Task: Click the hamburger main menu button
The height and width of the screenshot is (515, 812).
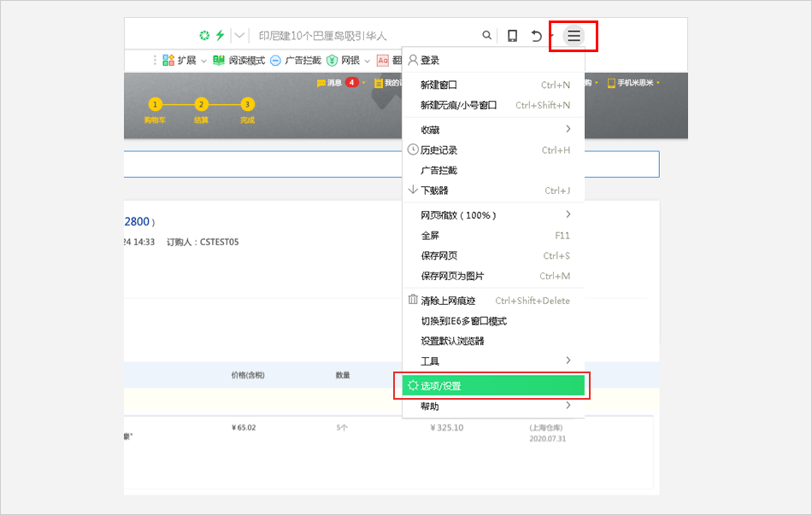Action: click(574, 36)
